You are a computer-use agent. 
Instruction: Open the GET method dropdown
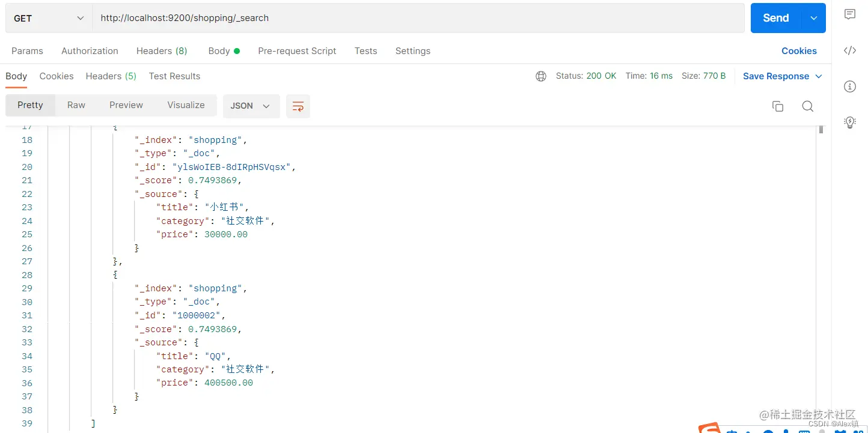tap(49, 18)
